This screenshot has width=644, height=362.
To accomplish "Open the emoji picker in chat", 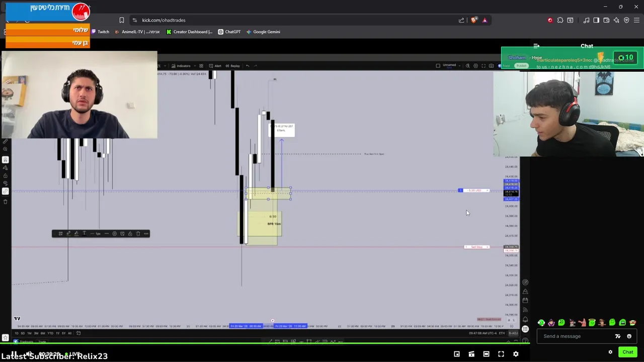I will pyautogui.click(x=629, y=336).
